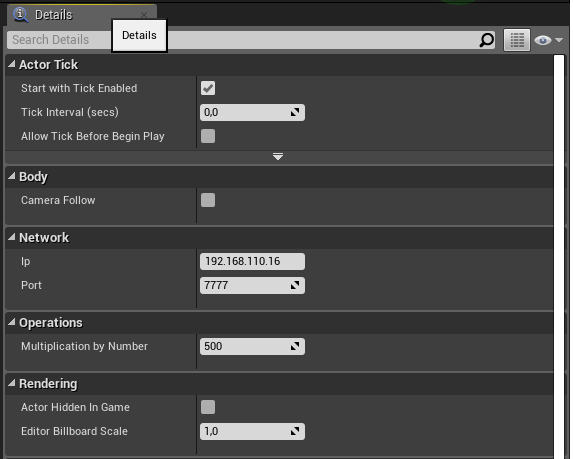Click the Tick Interval (secs) label
Viewport: 573px width, 459px height.
tap(70, 112)
